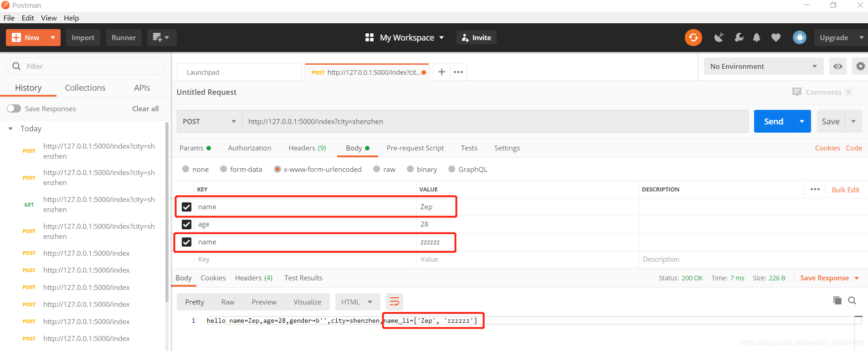This screenshot has height=351, width=868.
Task: Open the Save Response dropdown
Action: 829,278
